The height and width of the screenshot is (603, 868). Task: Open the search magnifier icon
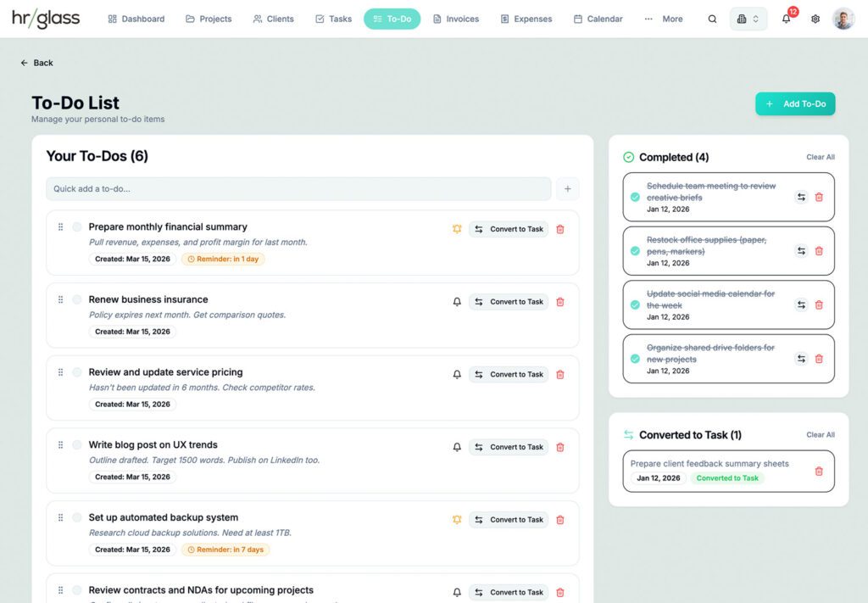coord(712,19)
